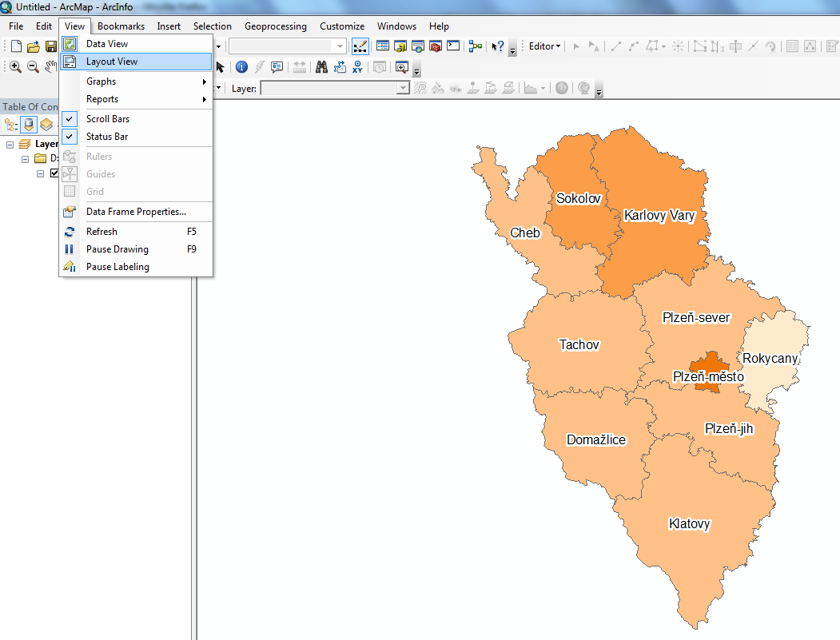Uncheck the layer visibility checkbox in TOC
Image resolution: width=840 pixels, height=640 pixels.
click(54, 173)
